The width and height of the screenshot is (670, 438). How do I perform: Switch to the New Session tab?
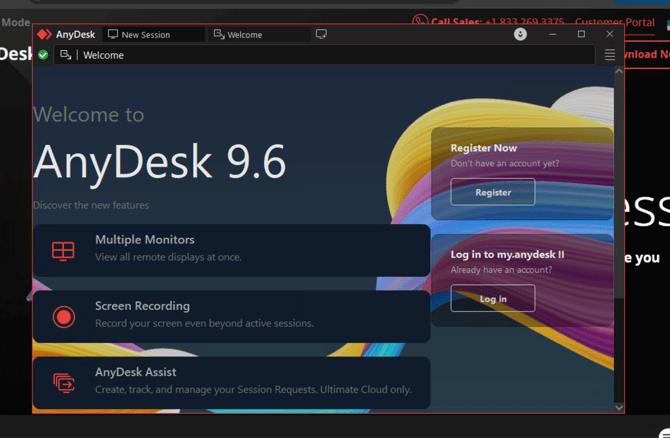click(x=153, y=35)
